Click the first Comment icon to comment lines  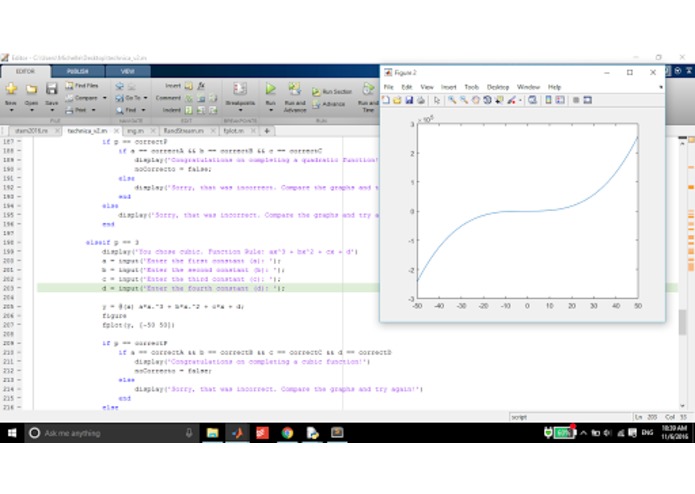(189, 98)
